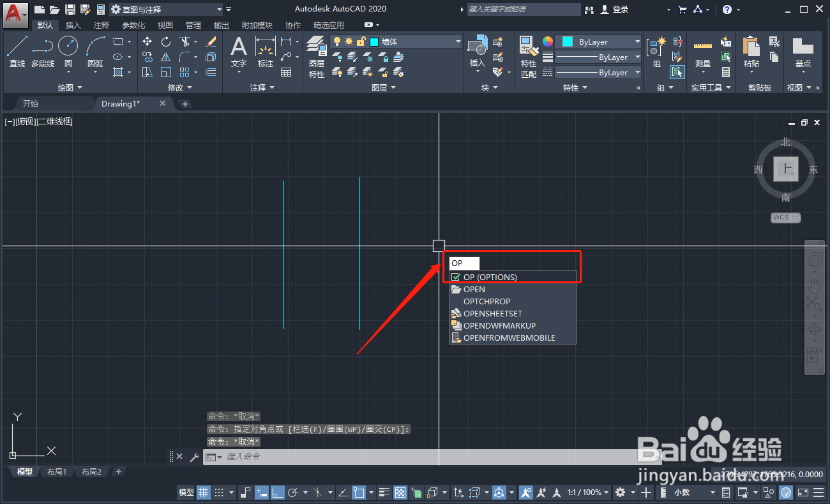Click the search keyword input field
The image size is (830, 504).
coord(524,10)
